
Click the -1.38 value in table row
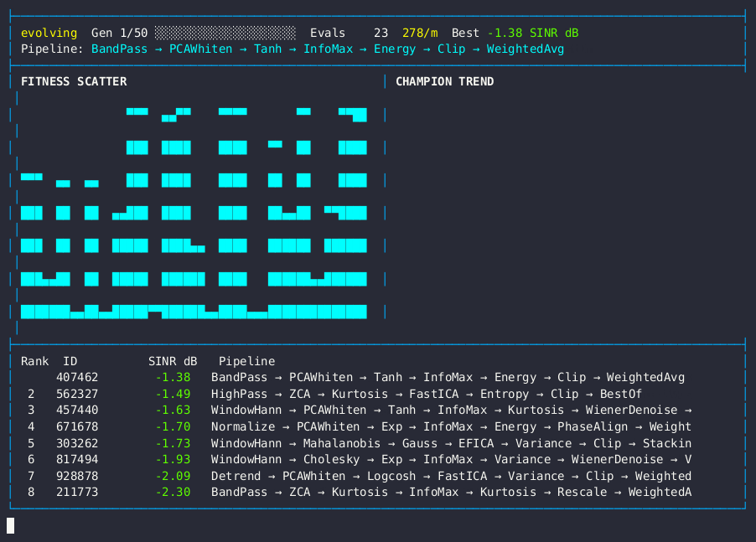click(x=173, y=377)
